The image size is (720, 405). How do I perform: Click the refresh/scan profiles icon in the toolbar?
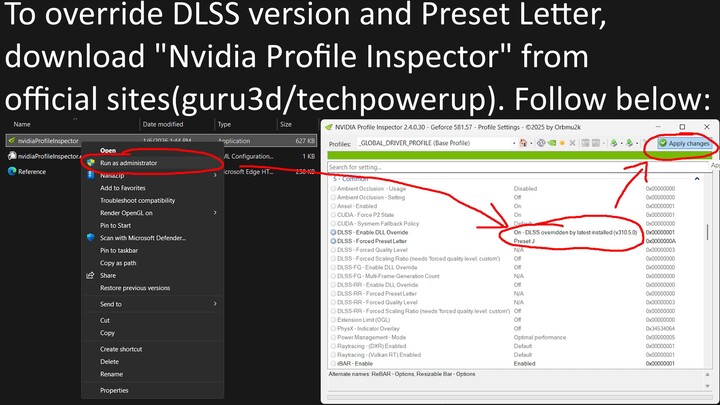tap(541, 143)
